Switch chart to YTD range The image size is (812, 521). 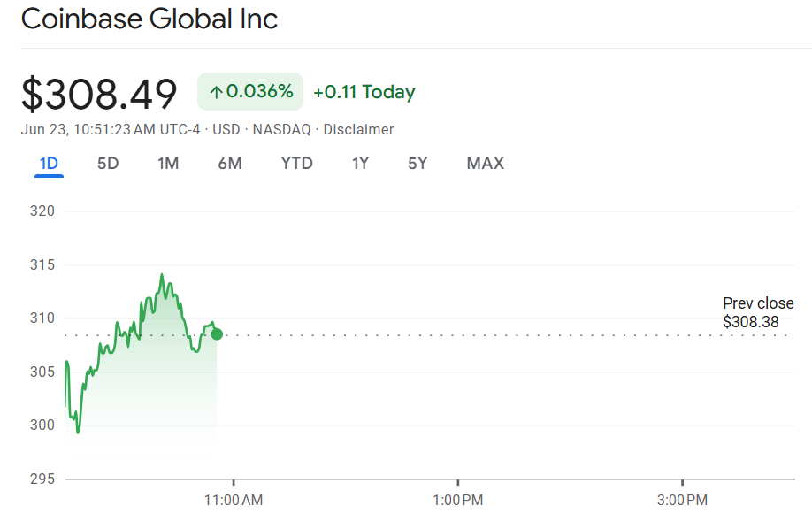coord(296,164)
